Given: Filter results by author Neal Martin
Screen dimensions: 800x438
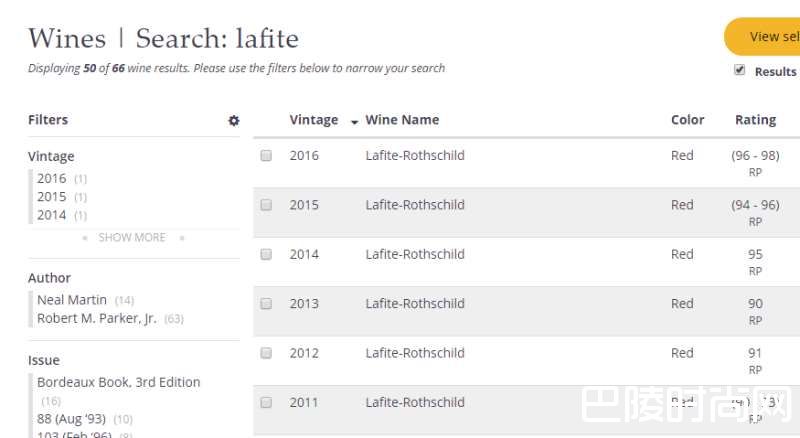Looking at the screenshot, I should click(x=72, y=300).
